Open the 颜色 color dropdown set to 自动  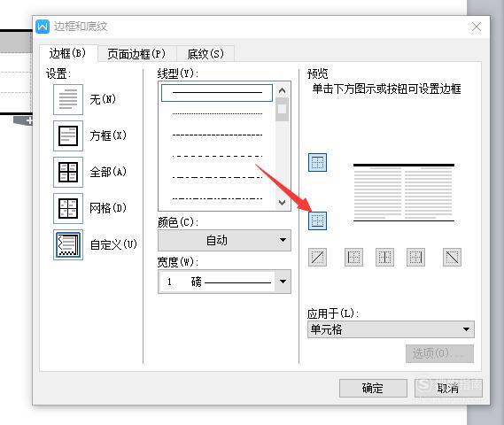pyautogui.click(x=224, y=240)
